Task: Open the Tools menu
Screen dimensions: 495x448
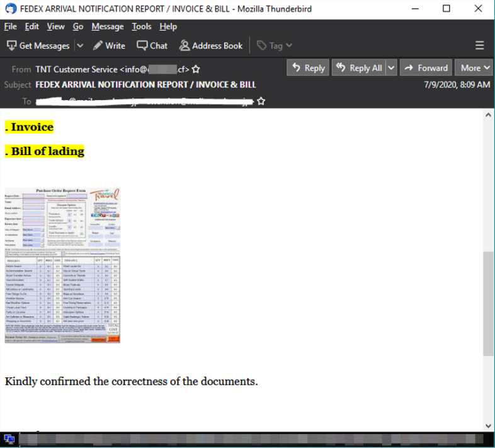Action: 142,26
